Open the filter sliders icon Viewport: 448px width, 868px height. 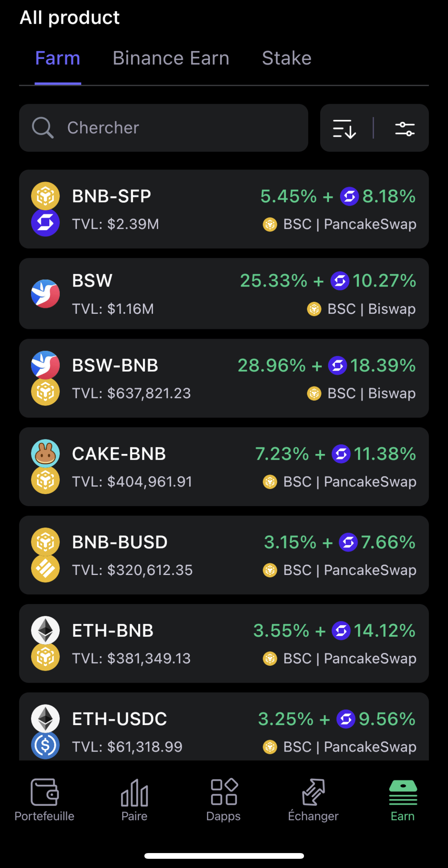click(404, 128)
